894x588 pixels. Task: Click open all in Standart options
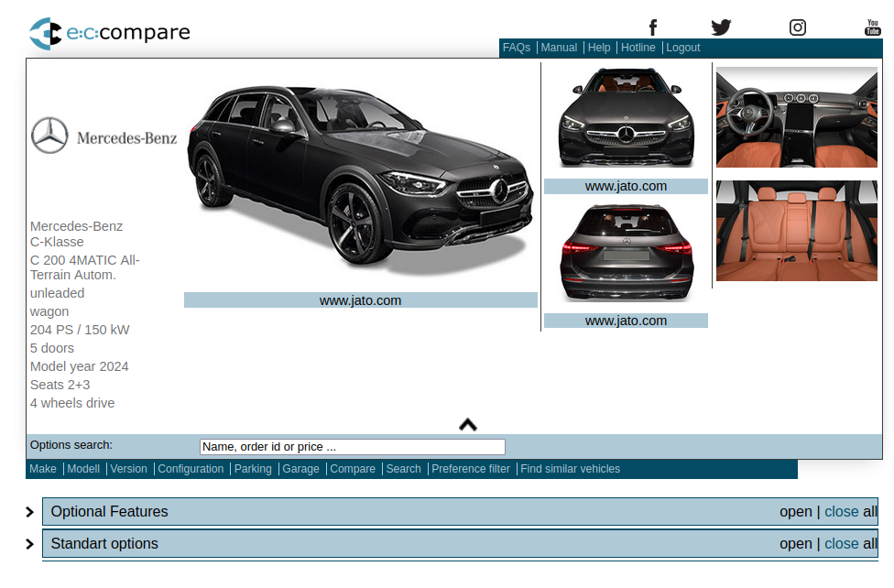tap(796, 543)
